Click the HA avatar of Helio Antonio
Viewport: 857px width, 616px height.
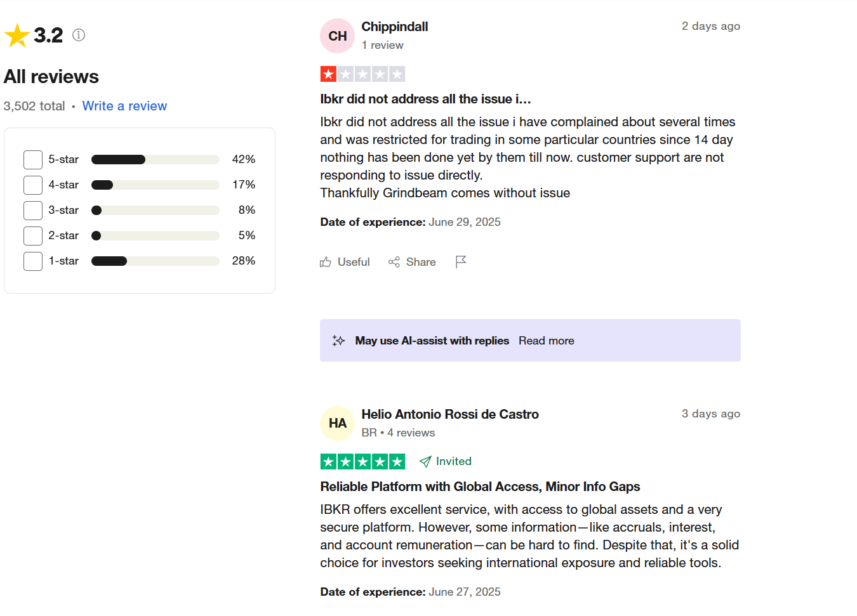pyautogui.click(x=337, y=423)
